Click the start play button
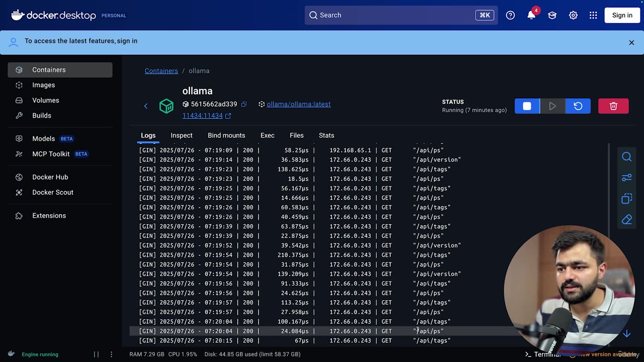The image size is (644, 362). [552, 106]
